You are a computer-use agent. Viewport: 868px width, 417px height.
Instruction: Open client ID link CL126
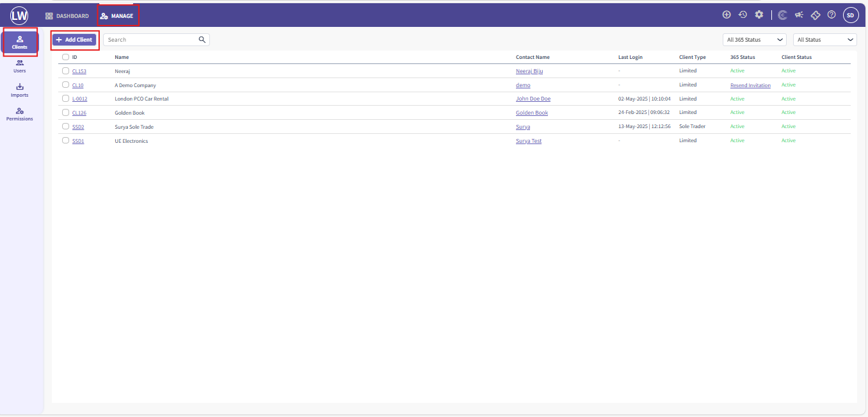79,113
